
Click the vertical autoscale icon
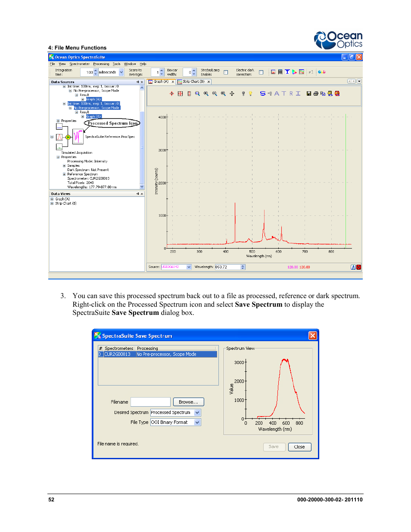point(189,93)
